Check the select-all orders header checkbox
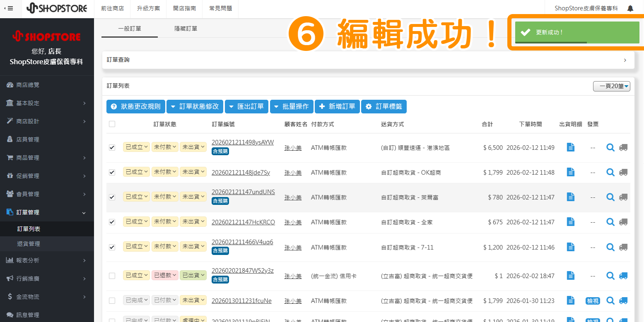The image size is (644, 322). click(112, 124)
